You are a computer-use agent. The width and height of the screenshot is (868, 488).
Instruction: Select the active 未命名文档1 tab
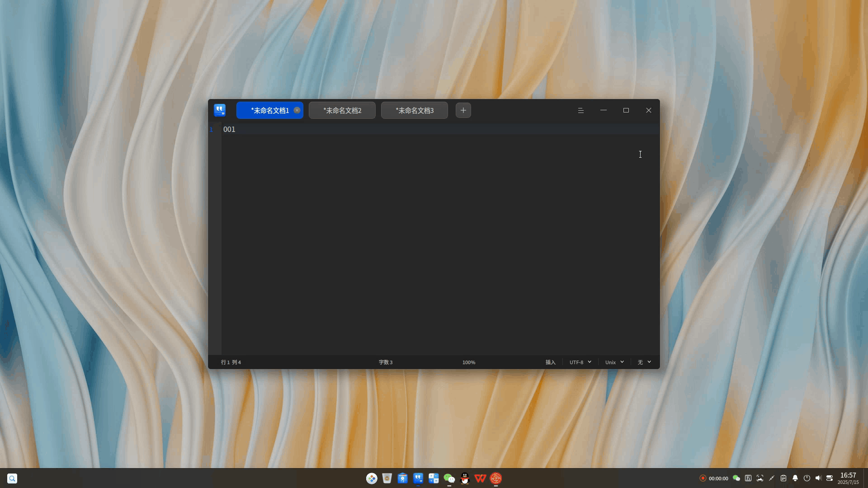coord(269,110)
